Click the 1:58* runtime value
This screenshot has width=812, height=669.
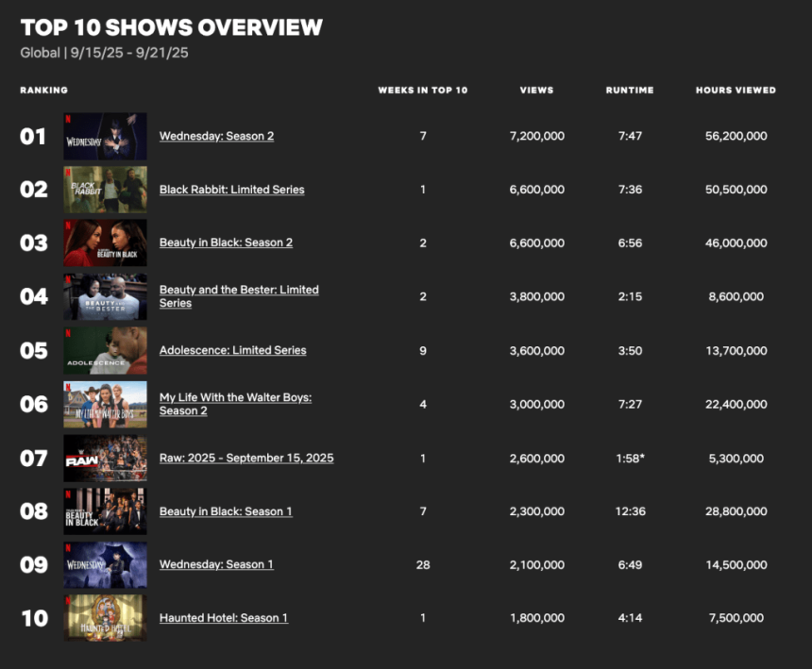pyautogui.click(x=630, y=458)
